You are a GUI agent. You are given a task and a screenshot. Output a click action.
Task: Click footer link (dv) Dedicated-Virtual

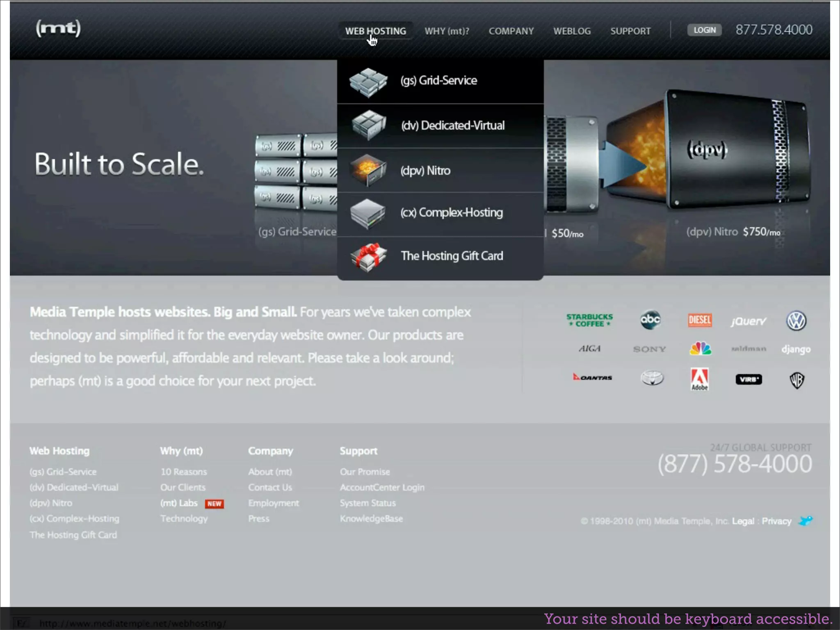pyautogui.click(x=74, y=488)
